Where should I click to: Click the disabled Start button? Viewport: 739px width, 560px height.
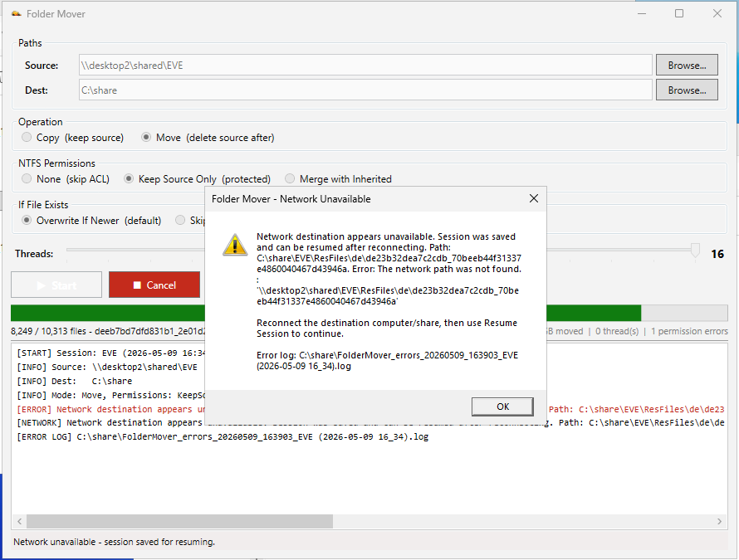pos(56,285)
